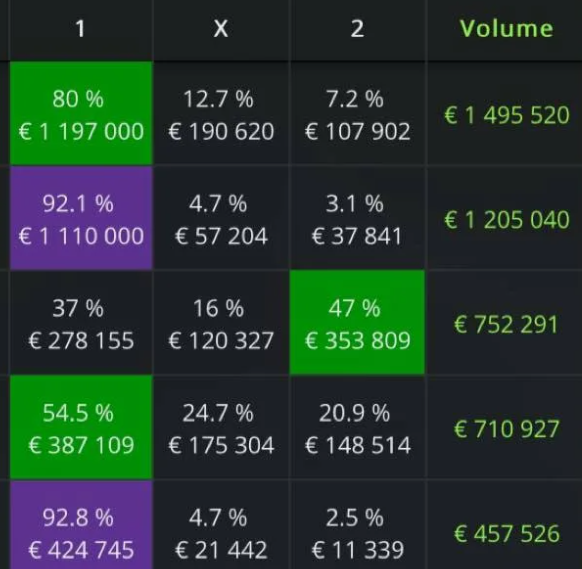Click the 7.2 % € 107 902 cell
This screenshot has width=582, height=569.
(357, 113)
